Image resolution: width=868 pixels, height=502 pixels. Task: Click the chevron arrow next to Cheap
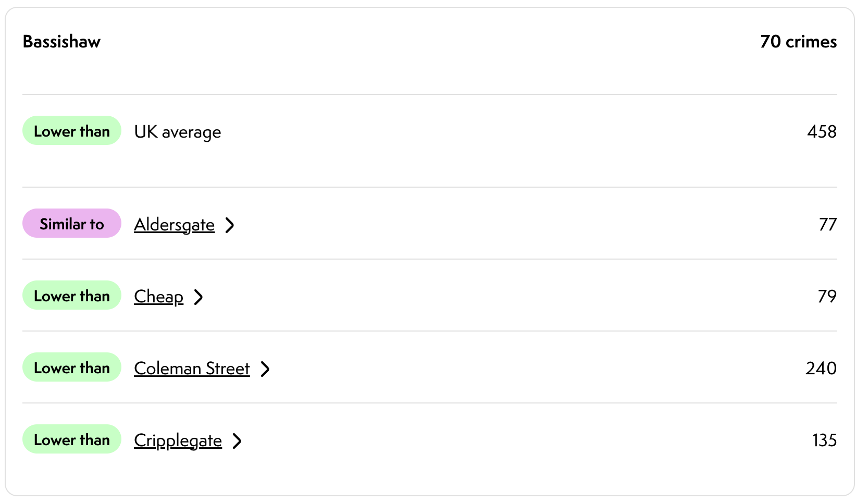coord(199,297)
